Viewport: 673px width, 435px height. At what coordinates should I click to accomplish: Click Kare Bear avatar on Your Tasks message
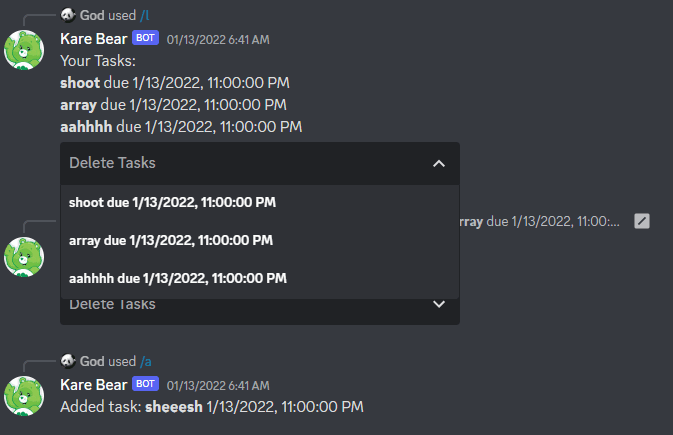(x=24, y=50)
